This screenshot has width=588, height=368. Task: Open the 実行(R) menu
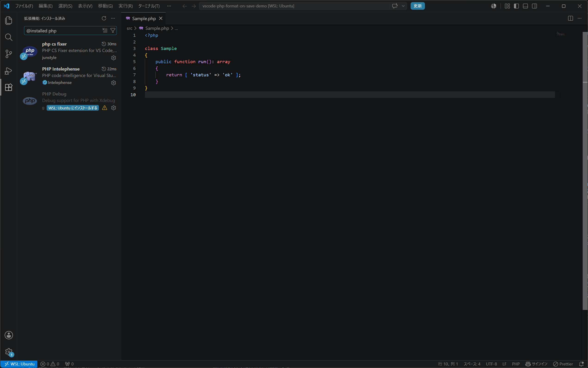pyautogui.click(x=126, y=6)
